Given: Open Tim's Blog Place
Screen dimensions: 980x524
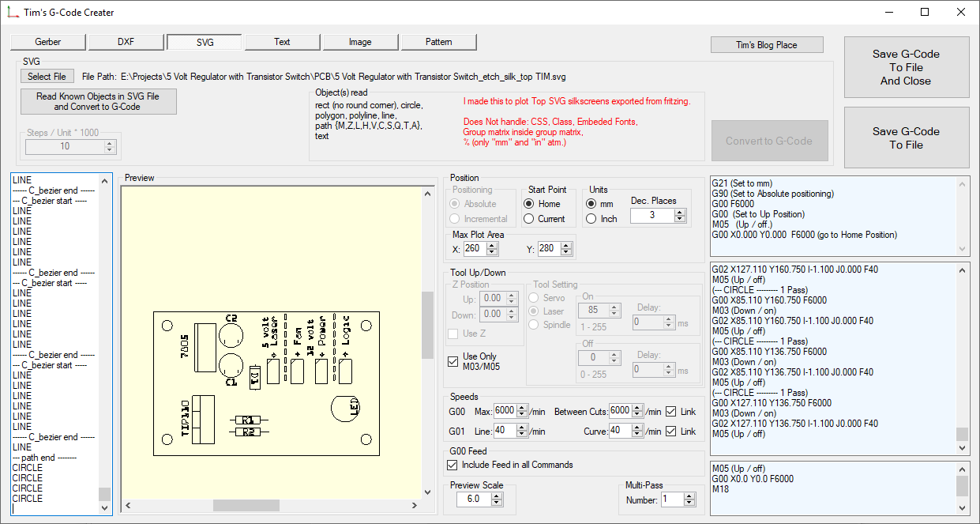Looking at the screenshot, I should (x=765, y=44).
